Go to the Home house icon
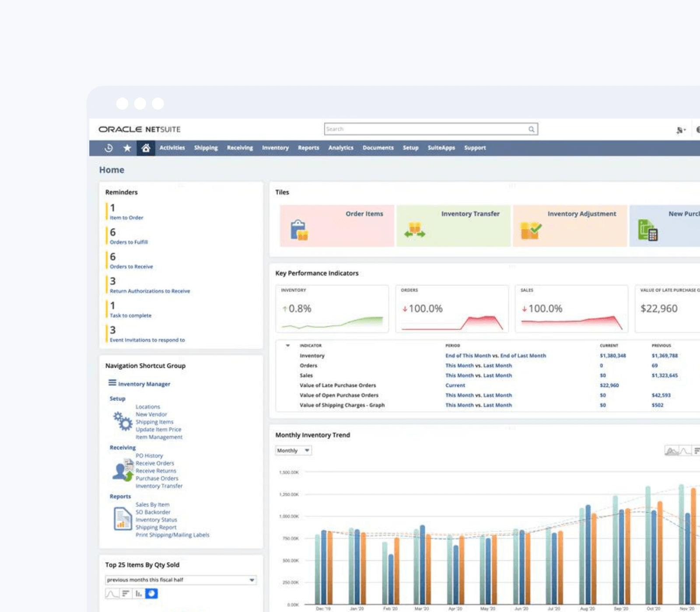This screenshot has width=700, height=612. point(146,148)
